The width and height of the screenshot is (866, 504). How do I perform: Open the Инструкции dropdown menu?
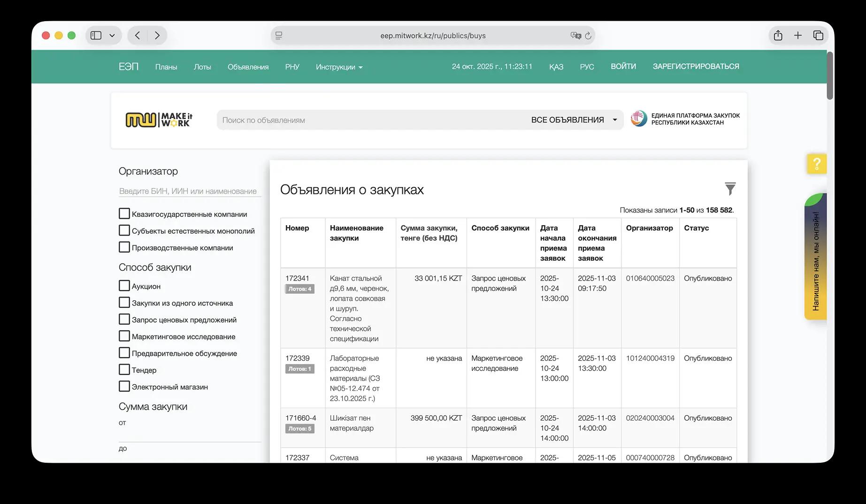tap(339, 67)
